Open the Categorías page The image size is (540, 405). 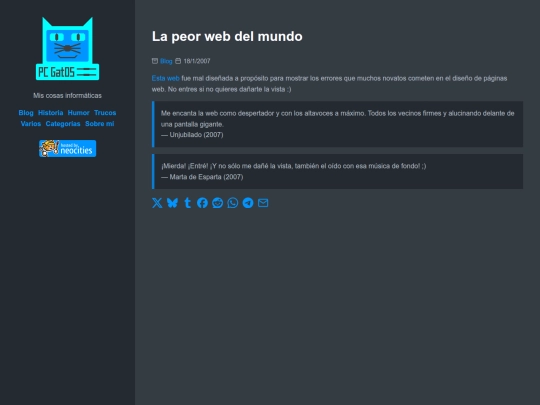click(63, 124)
